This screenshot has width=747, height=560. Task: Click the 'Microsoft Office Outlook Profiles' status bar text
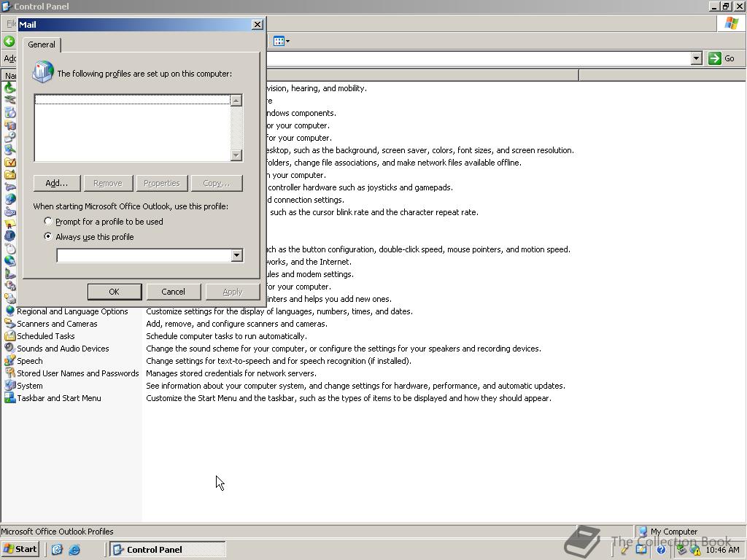[57, 531]
